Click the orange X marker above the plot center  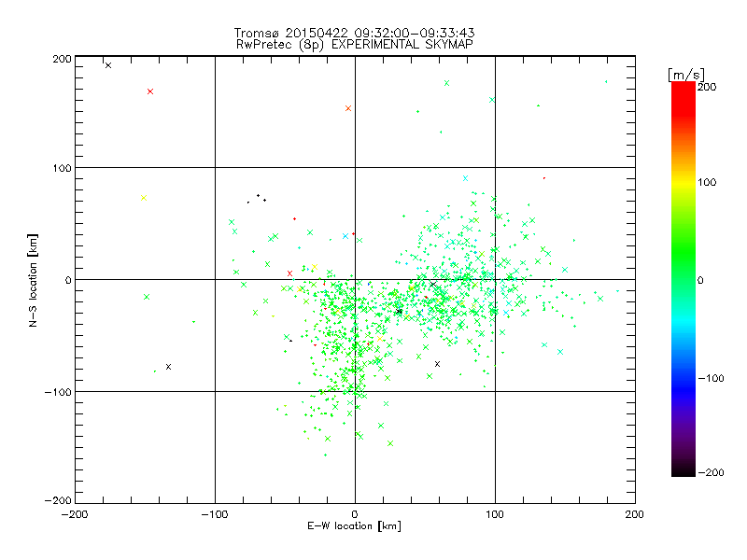coord(348,108)
